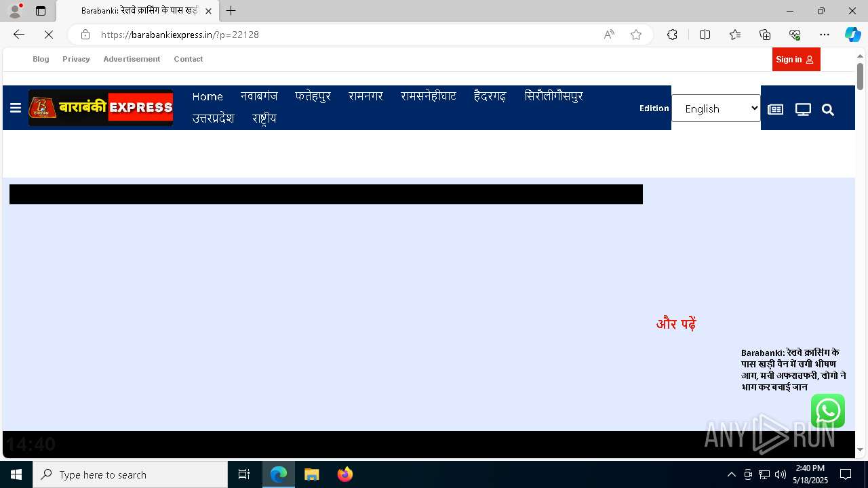
Task: Open network status in the system tray
Action: point(764,474)
